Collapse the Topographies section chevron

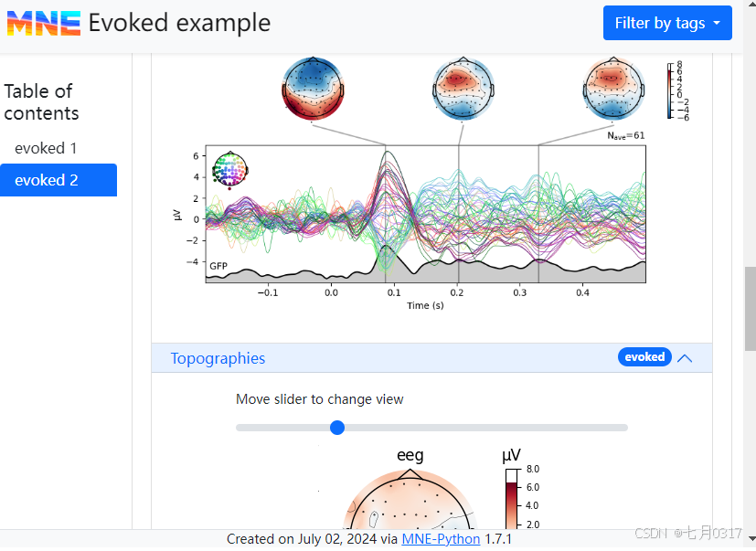click(685, 358)
